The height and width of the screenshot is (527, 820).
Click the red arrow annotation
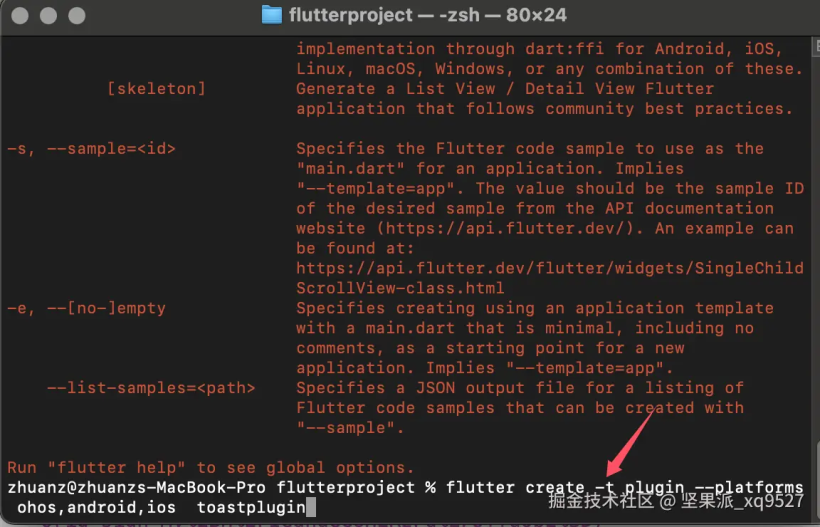pos(629,440)
